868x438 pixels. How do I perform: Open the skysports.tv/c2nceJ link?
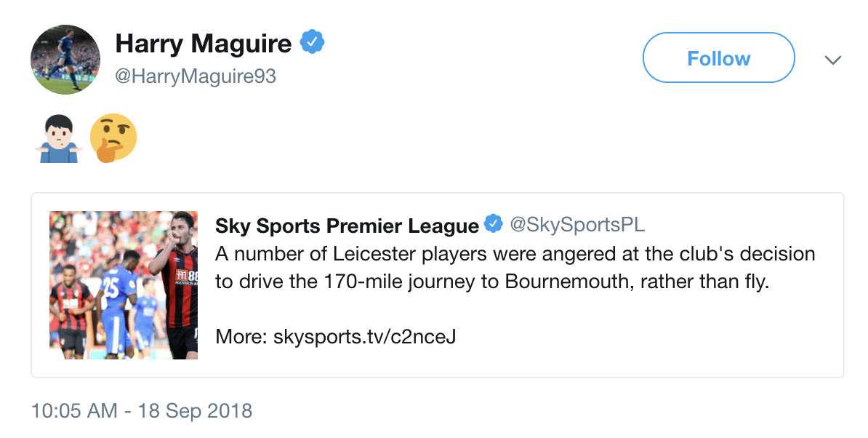(364, 337)
